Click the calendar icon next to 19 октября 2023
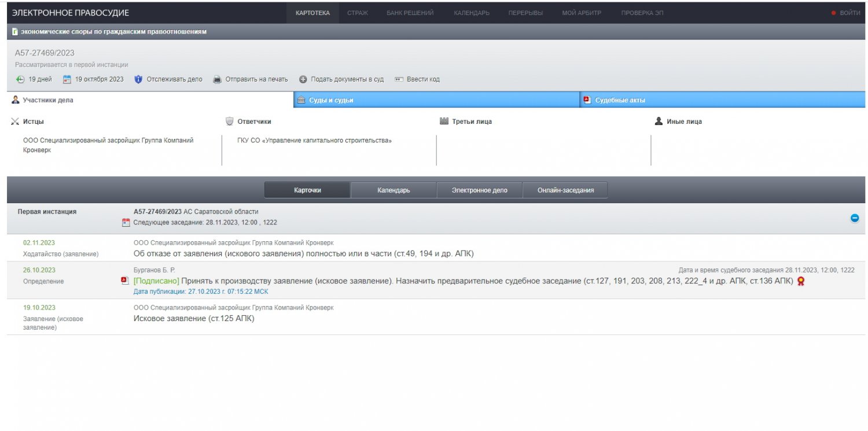The image size is (868, 431). click(67, 79)
